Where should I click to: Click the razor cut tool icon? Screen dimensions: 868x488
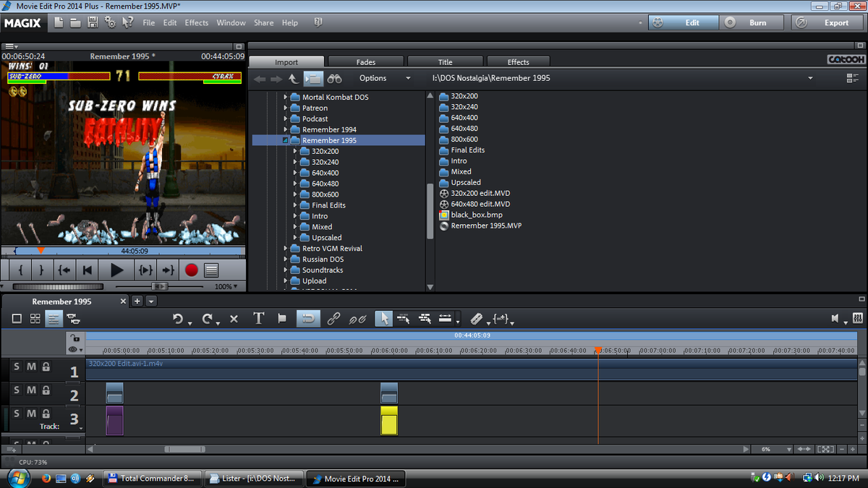(476, 318)
